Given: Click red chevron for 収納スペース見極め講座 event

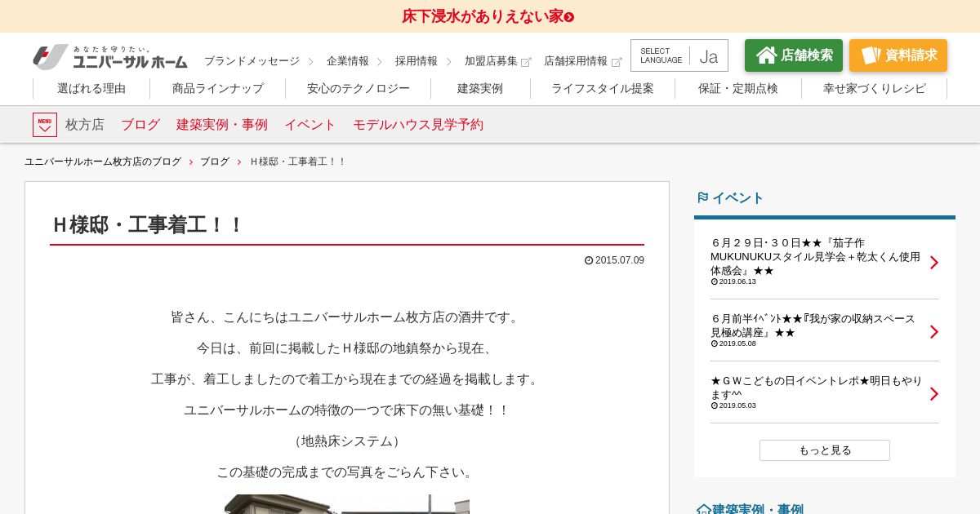Looking at the screenshot, I should point(934,332).
